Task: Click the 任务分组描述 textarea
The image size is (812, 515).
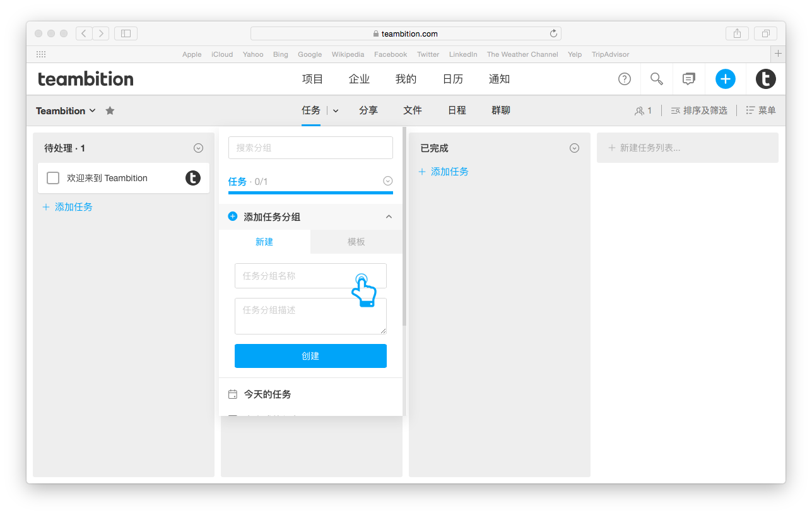Action: [x=310, y=316]
